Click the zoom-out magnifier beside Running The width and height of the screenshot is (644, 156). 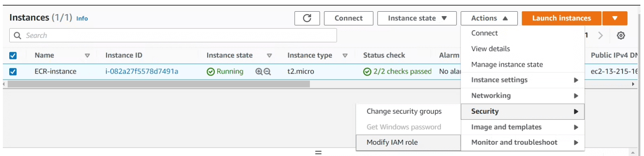coord(267,72)
